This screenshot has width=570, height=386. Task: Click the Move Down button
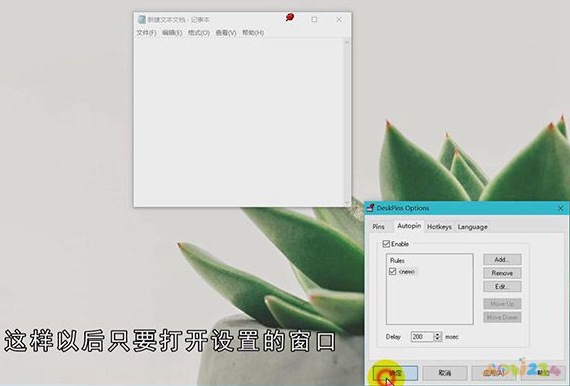tap(502, 317)
